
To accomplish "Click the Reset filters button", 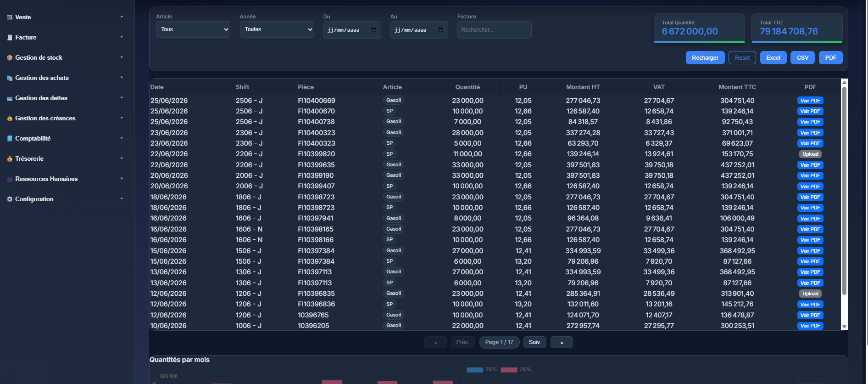I will point(742,58).
